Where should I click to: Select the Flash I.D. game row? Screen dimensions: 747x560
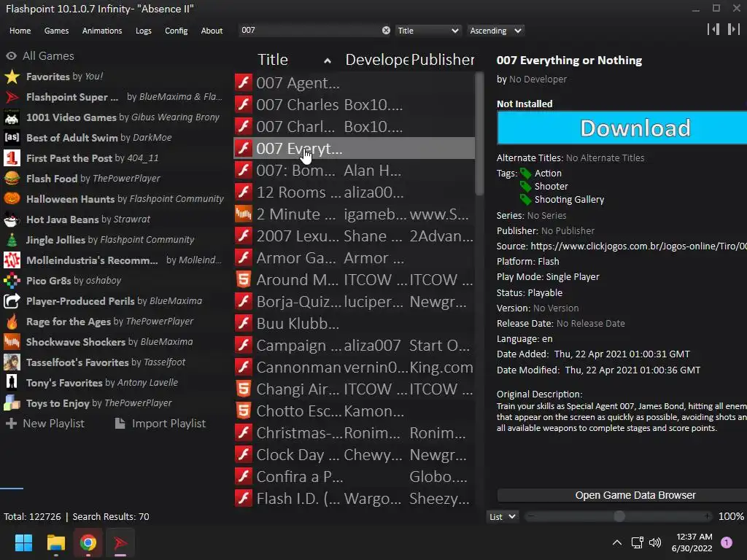pos(354,499)
